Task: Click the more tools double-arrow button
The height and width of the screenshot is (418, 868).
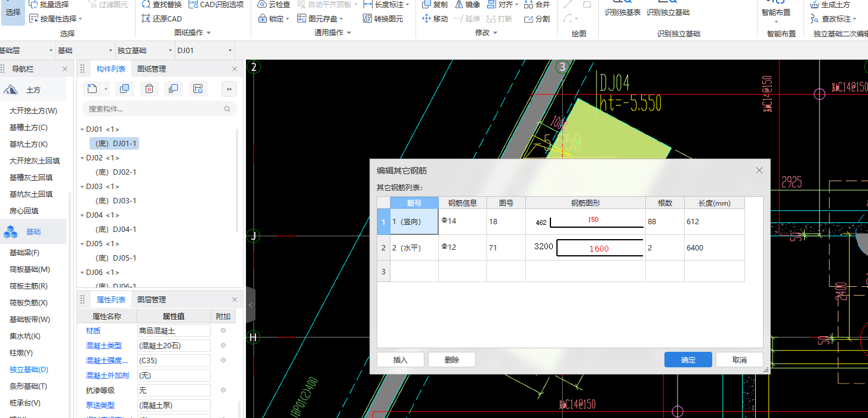Action: [229, 89]
